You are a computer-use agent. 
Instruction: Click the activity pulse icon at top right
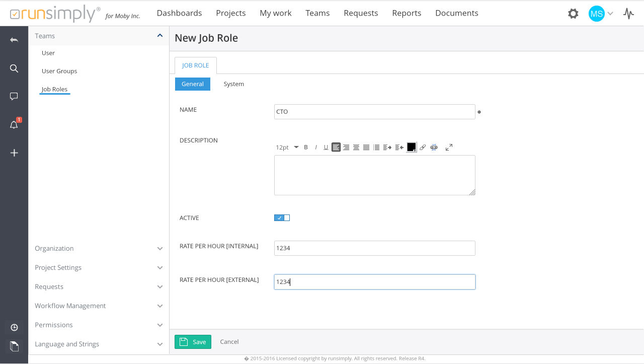[x=628, y=14]
